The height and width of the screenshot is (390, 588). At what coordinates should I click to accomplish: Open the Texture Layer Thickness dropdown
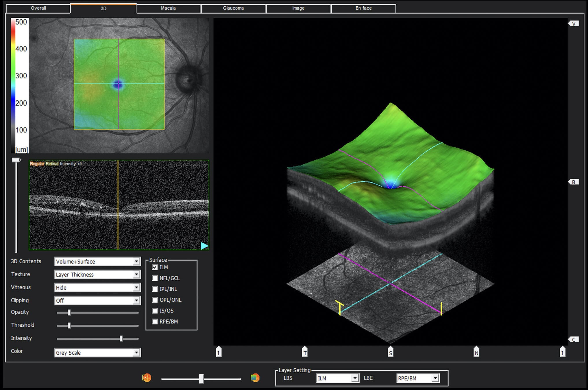(97, 275)
